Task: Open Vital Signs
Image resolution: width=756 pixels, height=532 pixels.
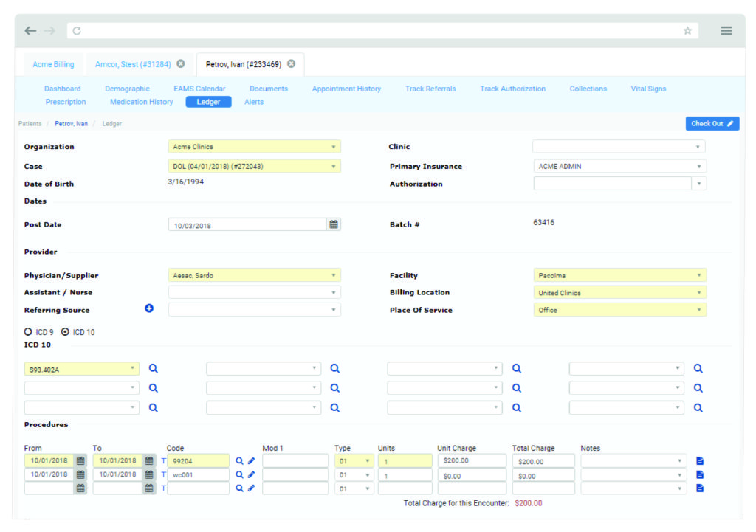Action: tap(648, 89)
